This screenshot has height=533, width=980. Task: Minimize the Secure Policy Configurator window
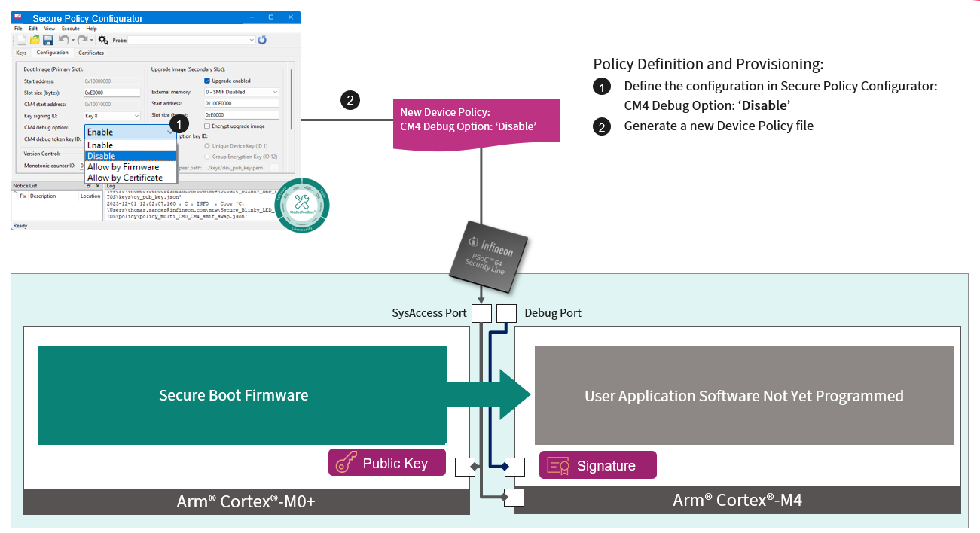252,17
